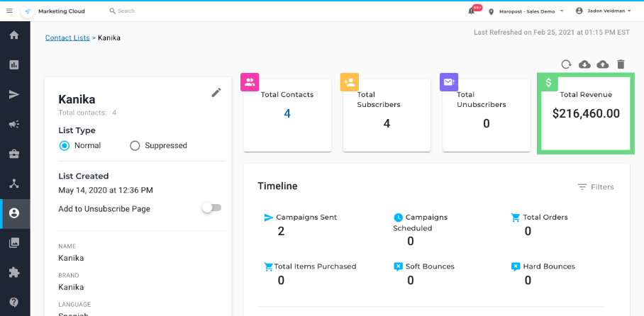This screenshot has height=316, width=644.
Task: Click the Total Orders label
Action: point(545,218)
